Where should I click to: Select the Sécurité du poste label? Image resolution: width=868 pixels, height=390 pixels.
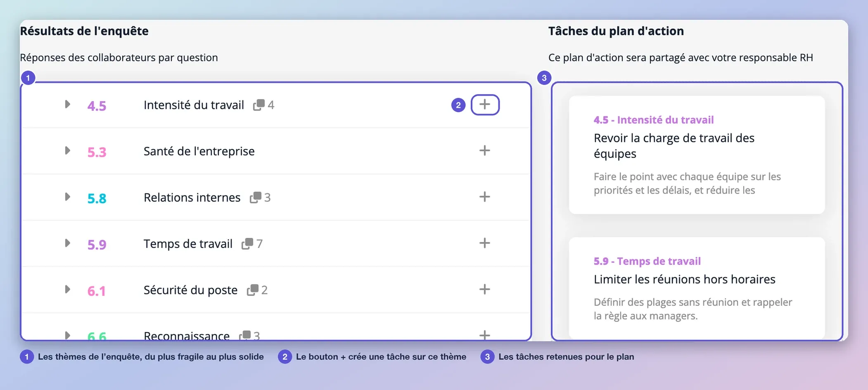(190, 290)
